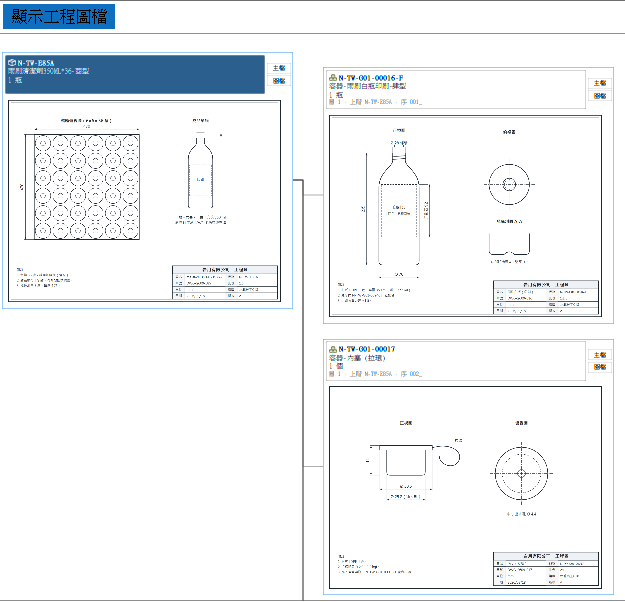The width and height of the screenshot is (625, 602).
Task: Click 主檔 button on N-TW-001-00016-F card
Action: tap(600, 83)
